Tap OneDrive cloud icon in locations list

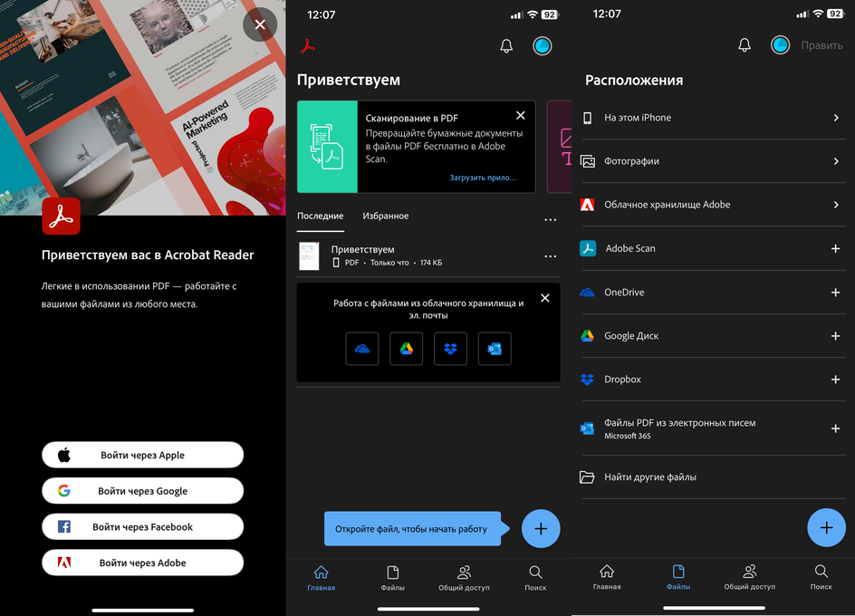pyautogui.click(x=587, y=293)
